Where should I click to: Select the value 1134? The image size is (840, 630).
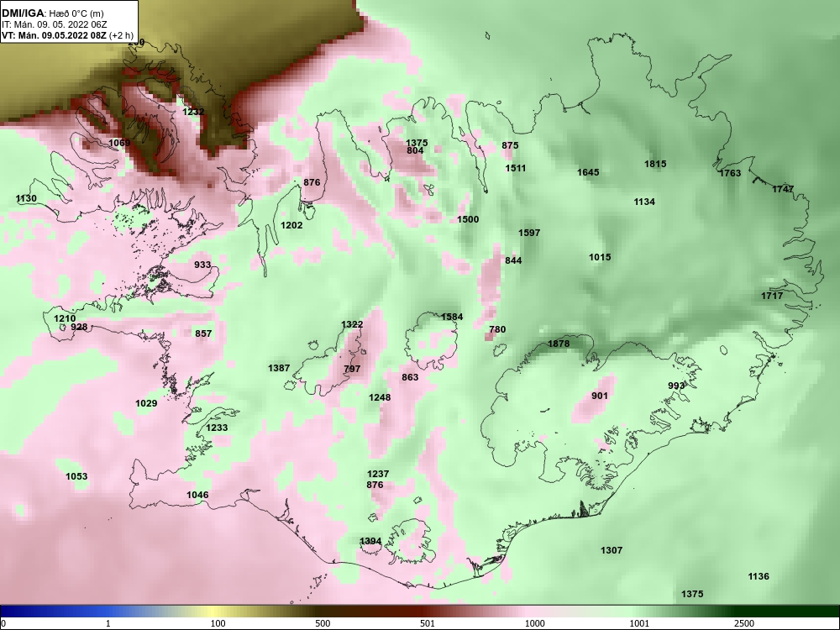[x=644, y=202]
